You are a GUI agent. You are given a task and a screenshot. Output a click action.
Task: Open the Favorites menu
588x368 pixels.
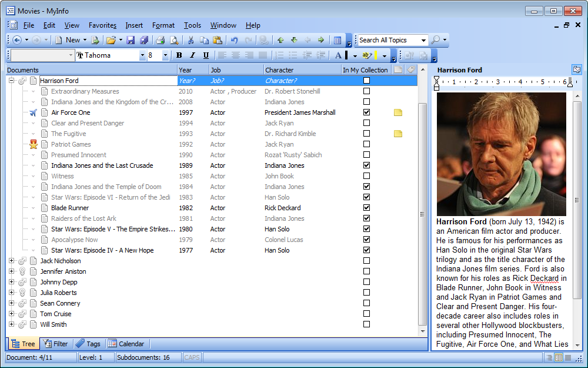[x=102, y=25]
